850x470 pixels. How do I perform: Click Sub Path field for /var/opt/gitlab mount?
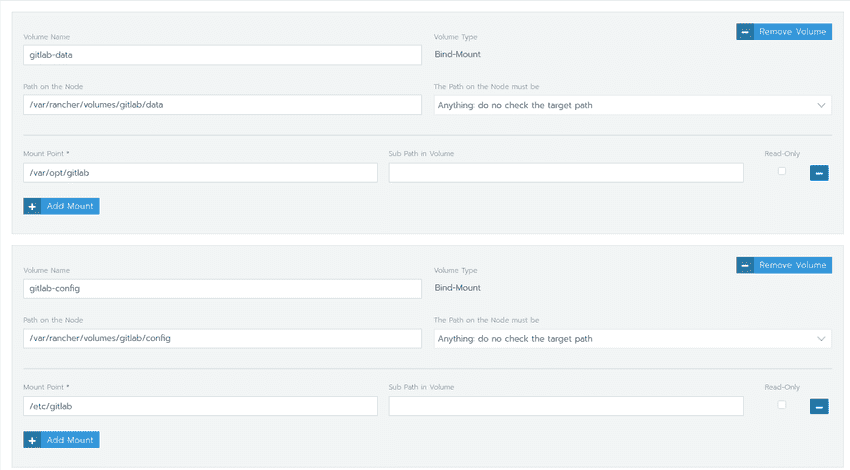click(565, 173)
